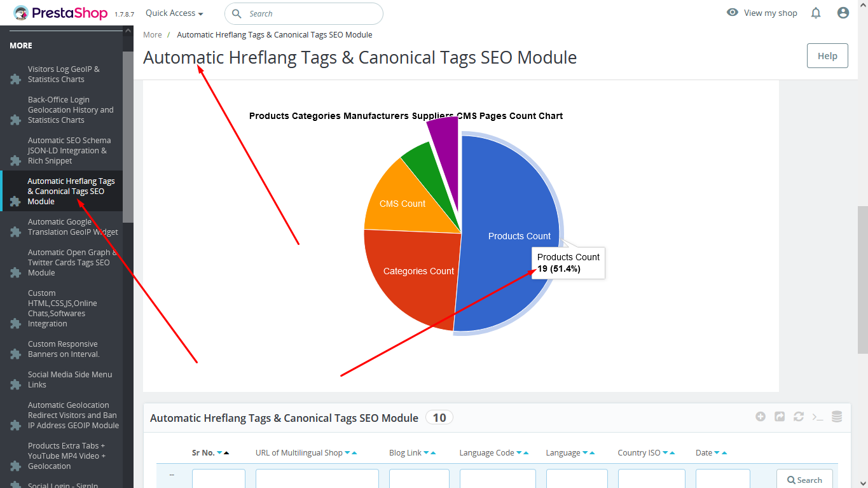Click the View my shop eye icon
Viewport: 868px width, 488px height.
point(733,13)
